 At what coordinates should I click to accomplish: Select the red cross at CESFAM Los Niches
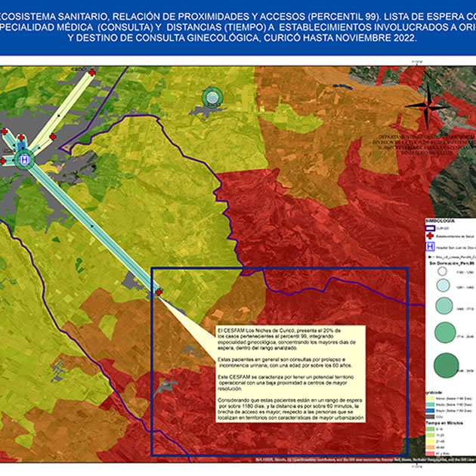tap(159, 292)
